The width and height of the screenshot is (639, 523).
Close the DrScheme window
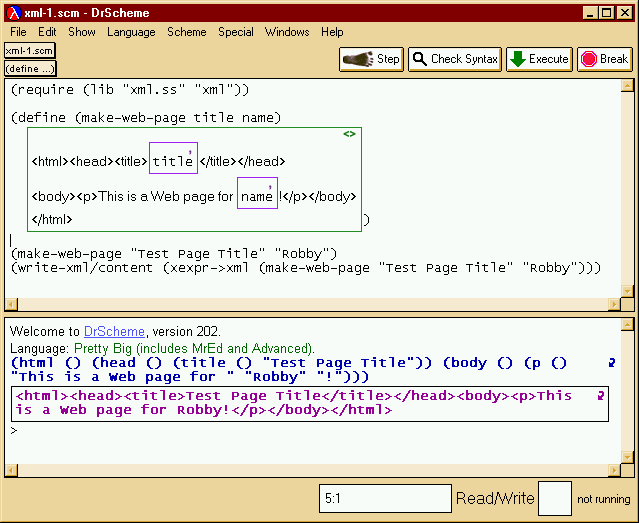click(x=625, y=13)
